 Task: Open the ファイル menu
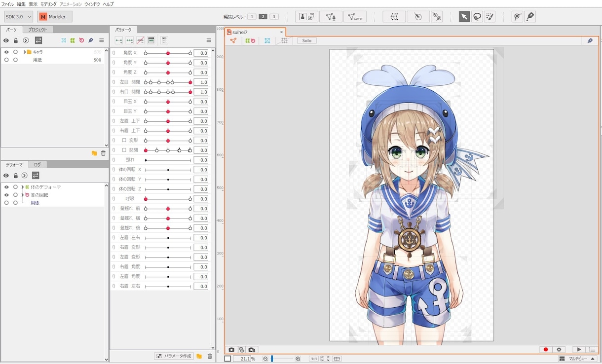pos(8,4)
